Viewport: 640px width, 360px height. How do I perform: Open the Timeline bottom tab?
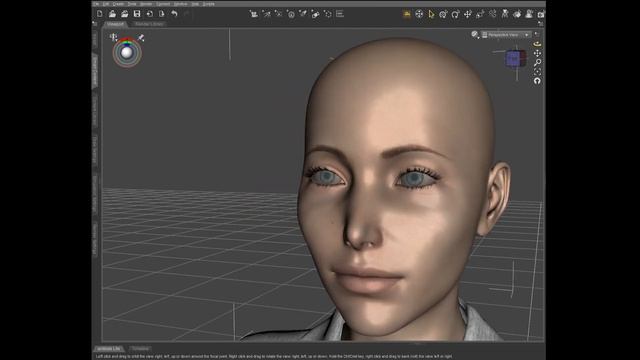140,349
